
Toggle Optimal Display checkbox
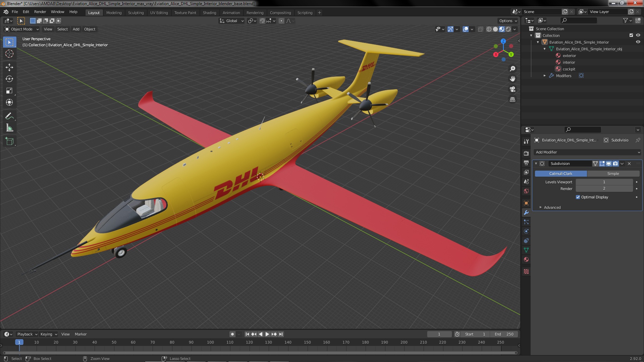578,197
